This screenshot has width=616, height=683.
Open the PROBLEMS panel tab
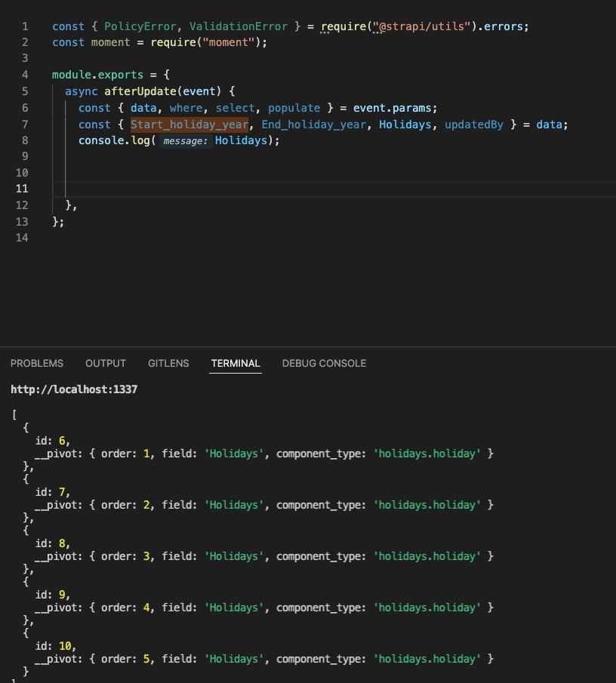pos(36,363)
